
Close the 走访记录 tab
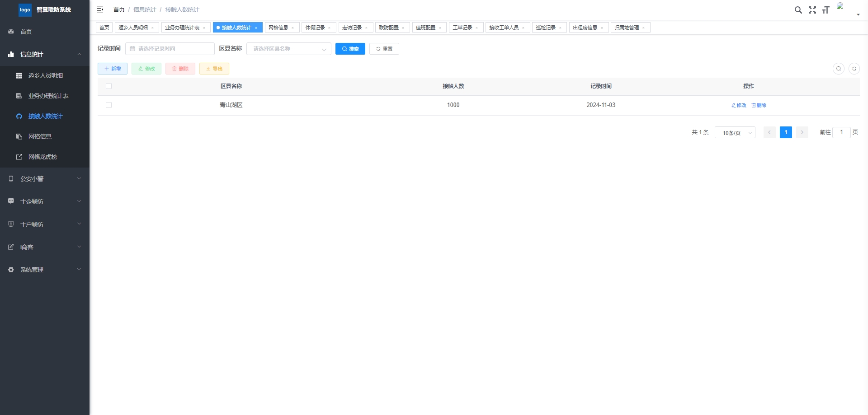[x=366, y=28]
